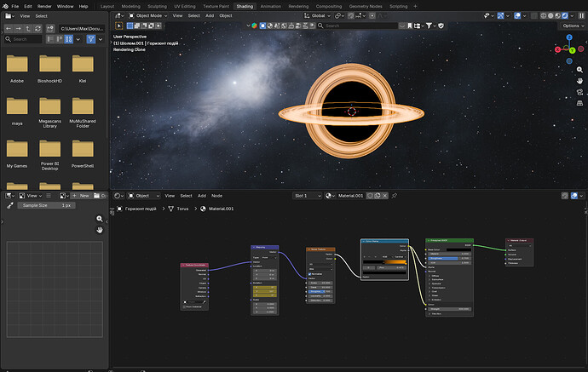Toggle viewport overlays
The image size is (588, 372).
pos(517,15)
